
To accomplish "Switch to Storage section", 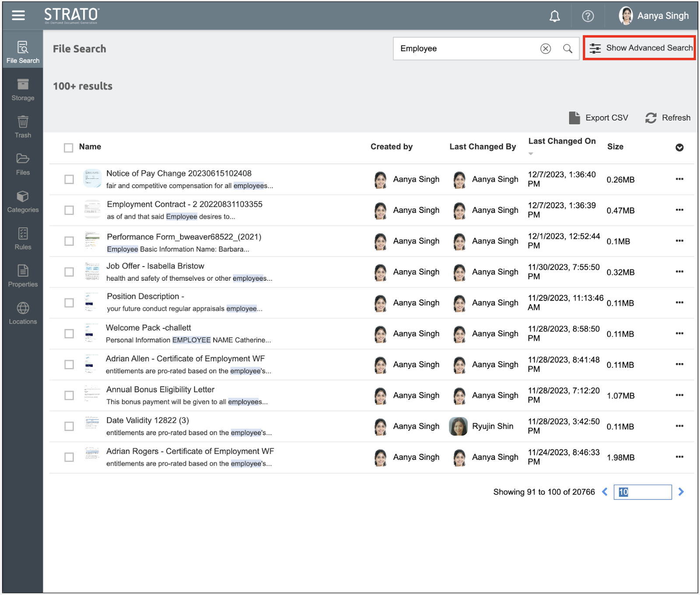I will coord(23,90).
